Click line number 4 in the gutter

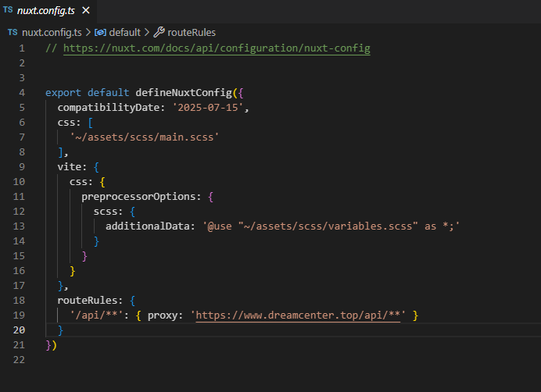coord(22,93)
